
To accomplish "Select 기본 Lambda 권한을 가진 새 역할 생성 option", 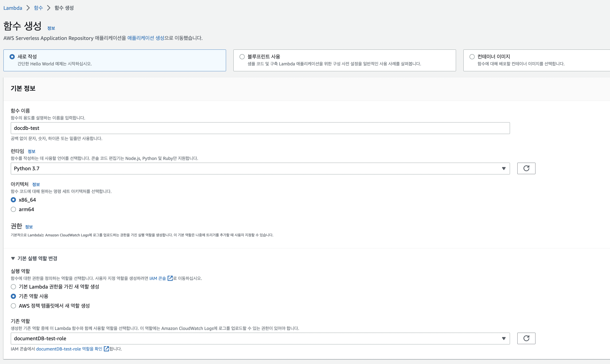I will click(13, 287).
